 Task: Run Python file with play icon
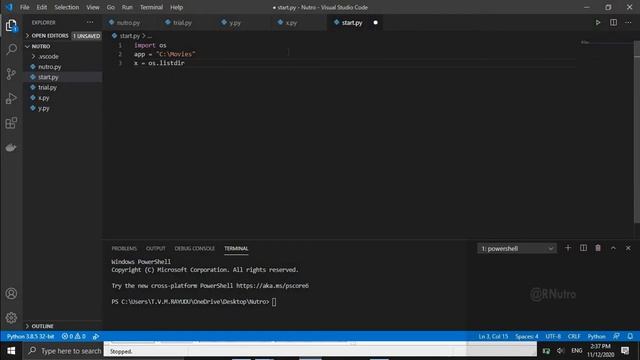pyautogui.click(x=598, y=22)
